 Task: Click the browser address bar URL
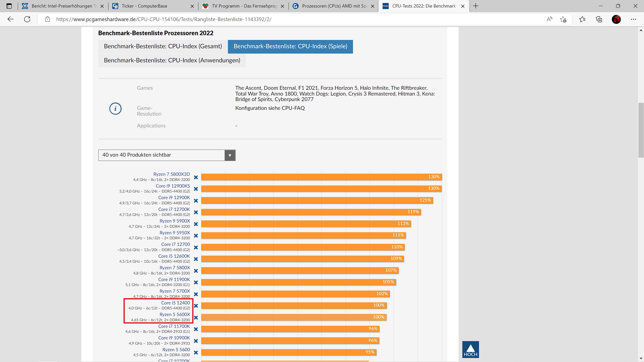[x=164, y=19]
